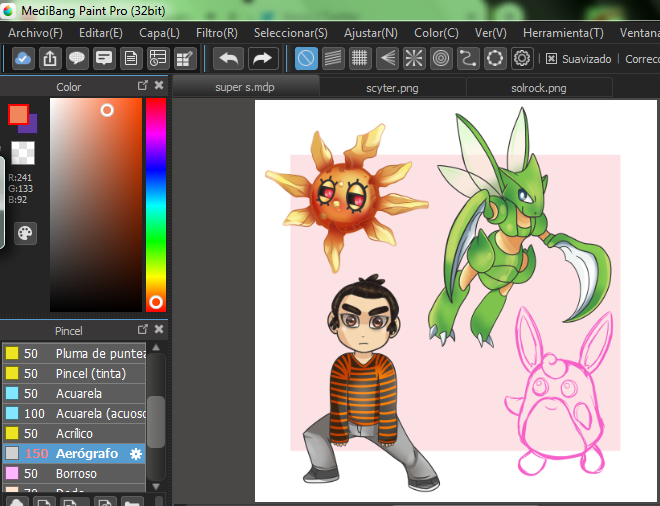Select the Borroso brush

[74, 474]
